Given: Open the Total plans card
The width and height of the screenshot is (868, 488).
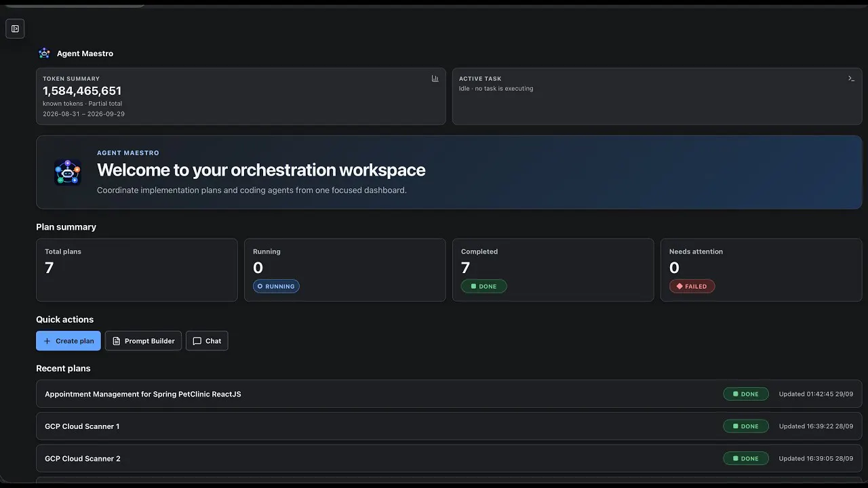Looking at the screenshot, I should click(x=137, y=270).
